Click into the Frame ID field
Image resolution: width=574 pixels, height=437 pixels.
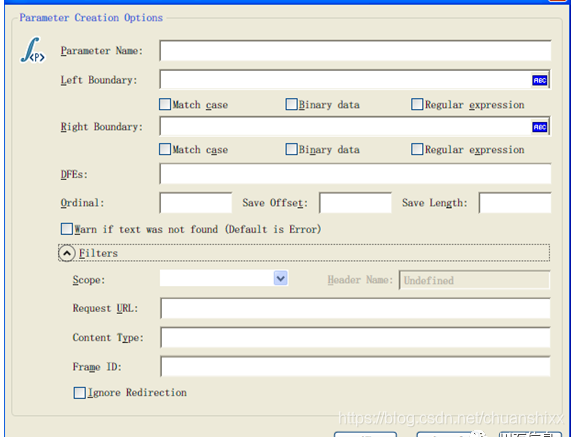[355, 366]
